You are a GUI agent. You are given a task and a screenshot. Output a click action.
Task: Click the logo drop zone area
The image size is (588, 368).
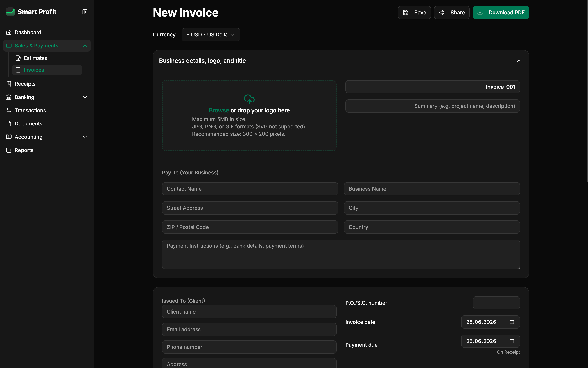[249, 115]
